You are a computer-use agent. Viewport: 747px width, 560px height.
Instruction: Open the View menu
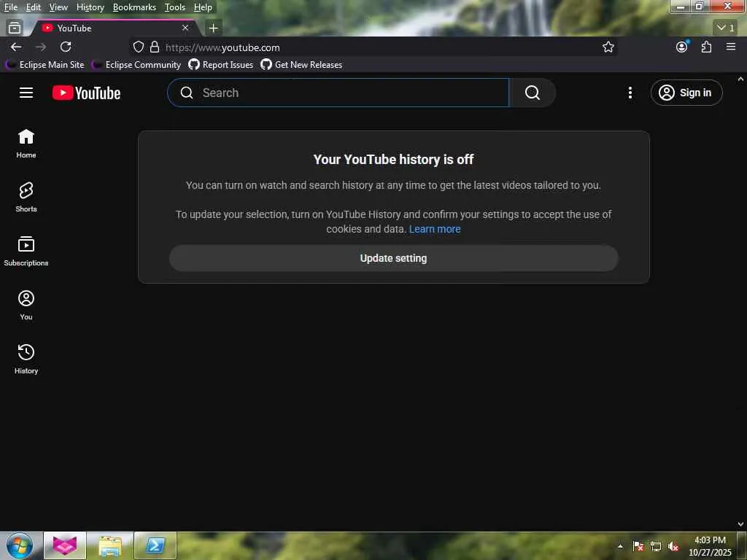(x=58, y=7)
